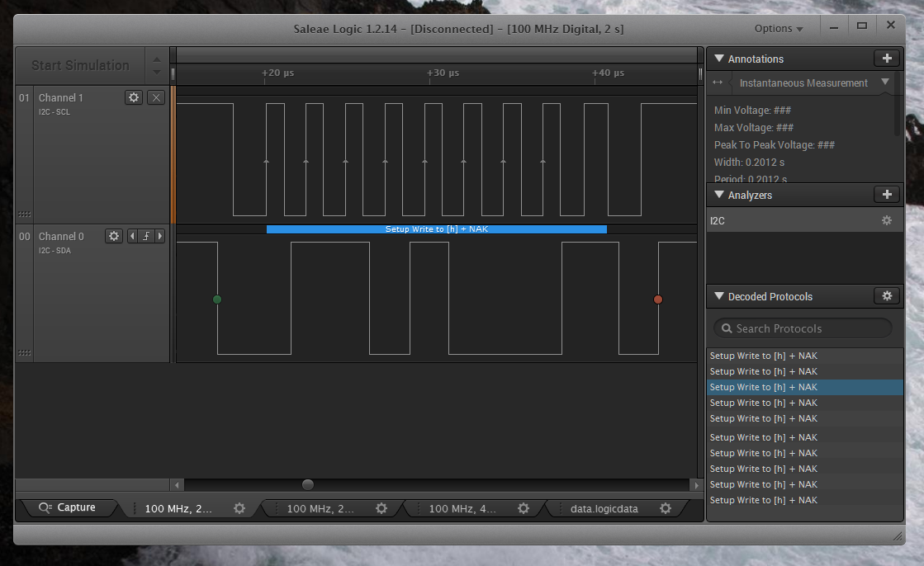Click the Capture magnifier icon
924x566 pixels.
[x=45, y=507]
